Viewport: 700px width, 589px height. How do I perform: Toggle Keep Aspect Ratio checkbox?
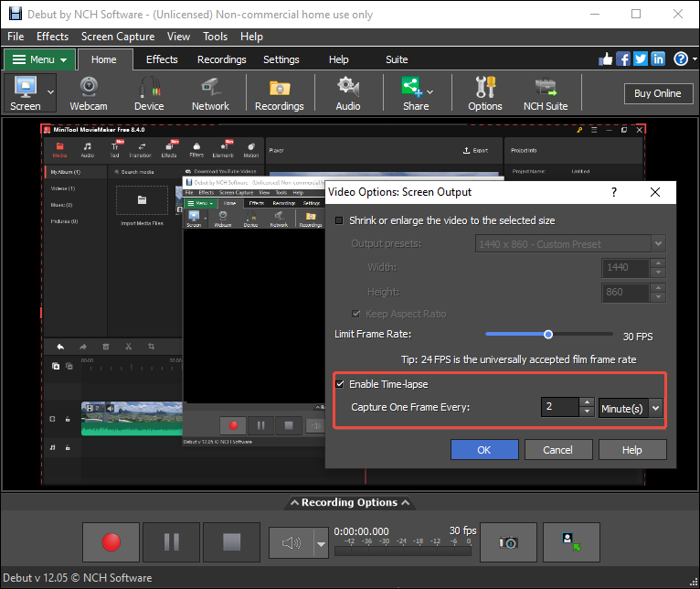[x=355, y=314]
